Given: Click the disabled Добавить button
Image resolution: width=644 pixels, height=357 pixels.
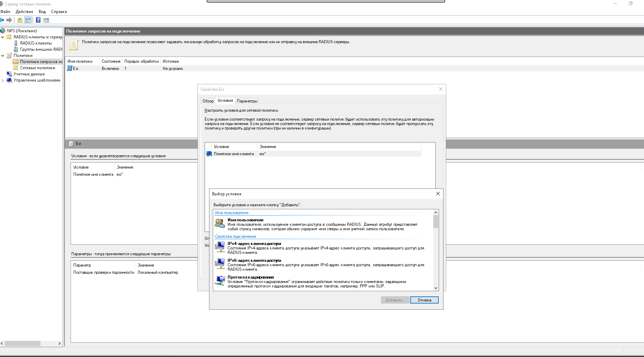Looking at the screenshot, I should [x=395, y=300].
